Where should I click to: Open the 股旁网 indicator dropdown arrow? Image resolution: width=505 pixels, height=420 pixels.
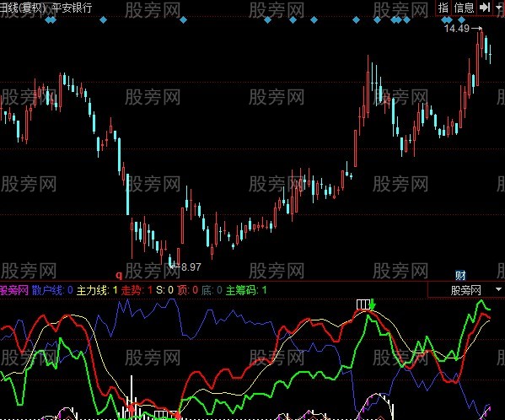pyautogui.click(x=498, y=289)
